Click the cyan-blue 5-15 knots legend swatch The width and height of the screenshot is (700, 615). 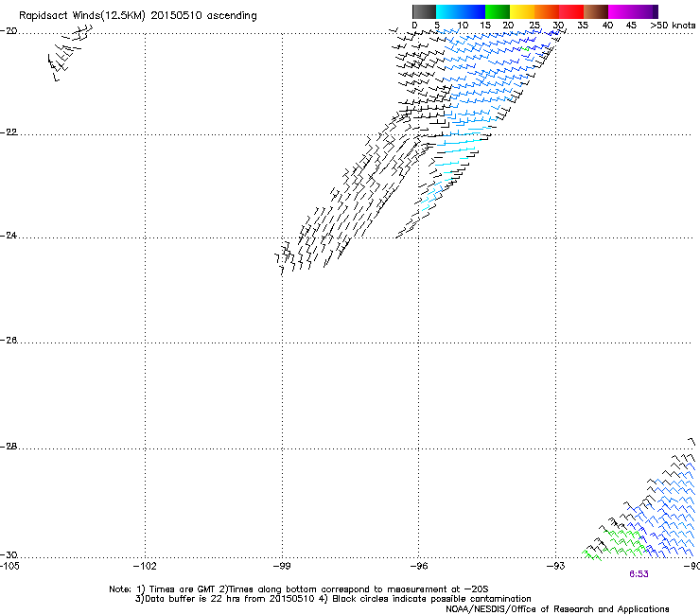461,11
